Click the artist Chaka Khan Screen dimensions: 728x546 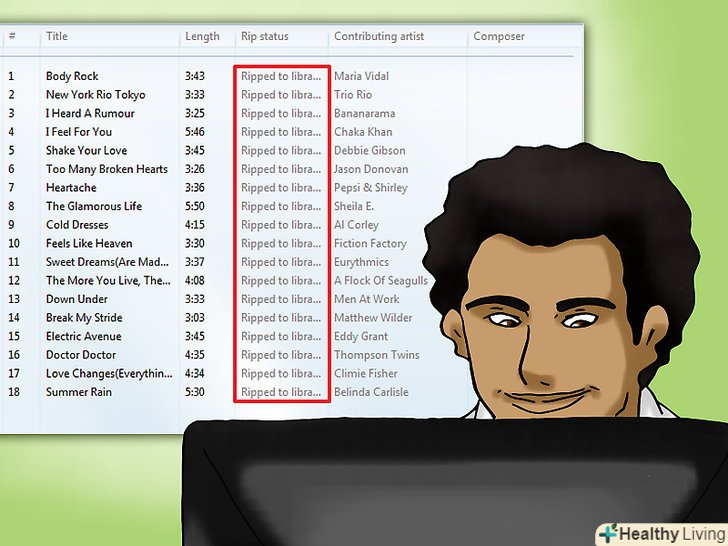click(363, 132)
